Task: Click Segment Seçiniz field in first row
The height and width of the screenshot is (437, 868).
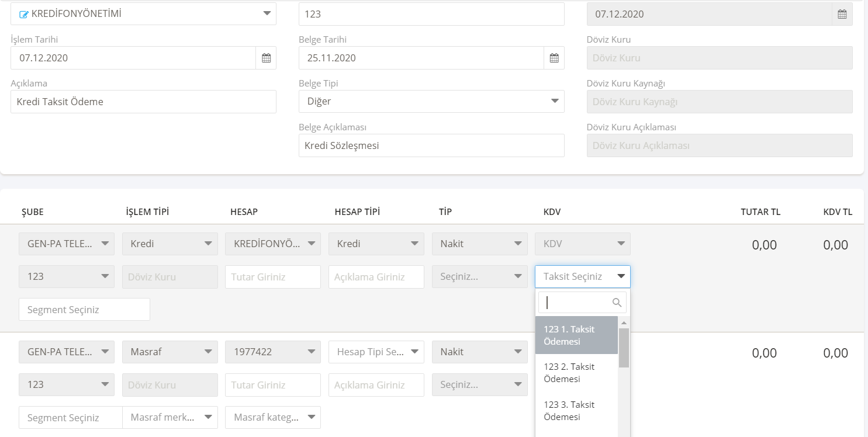Action: pos(84,310)
